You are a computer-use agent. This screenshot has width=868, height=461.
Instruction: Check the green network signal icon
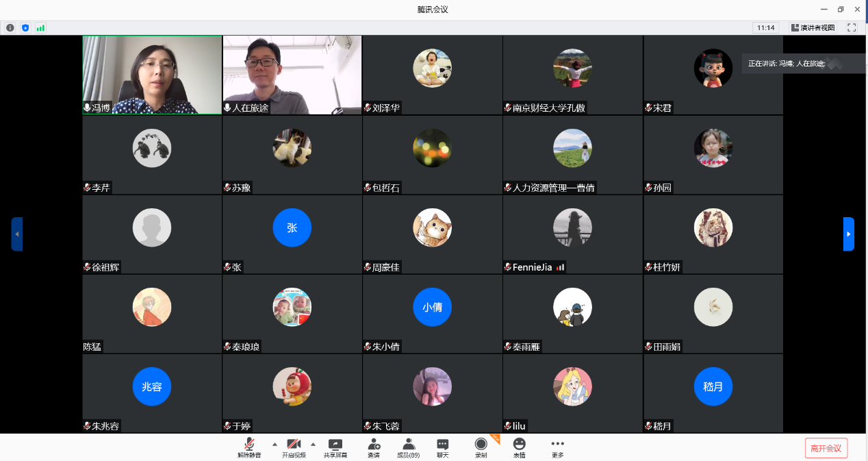pos(40,27)
